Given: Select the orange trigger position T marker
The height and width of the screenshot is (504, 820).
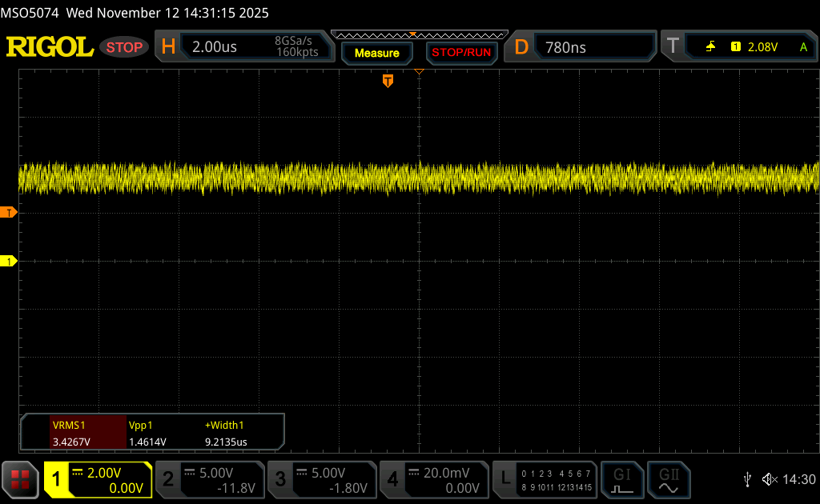Looking at the screenshot, I should click(x=388, y=81).
